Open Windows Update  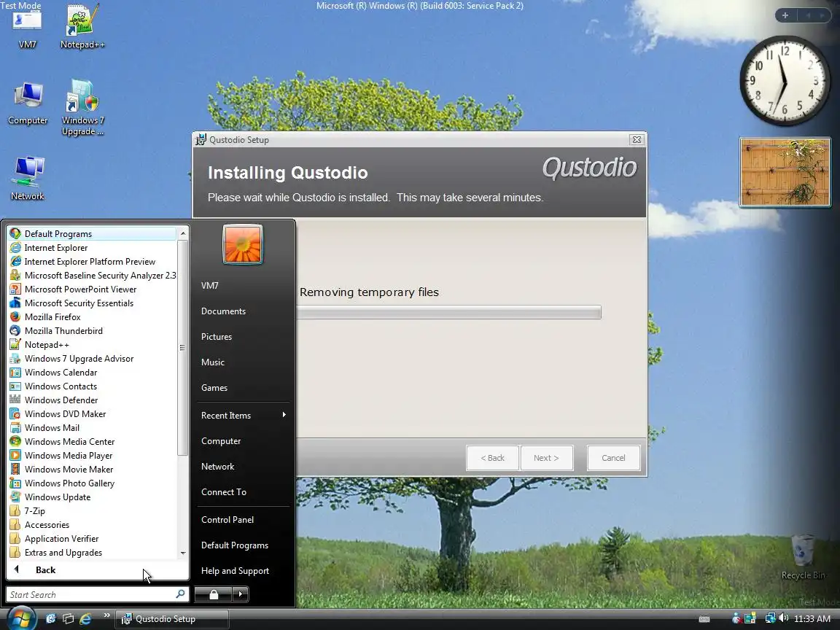coord(92,497)
